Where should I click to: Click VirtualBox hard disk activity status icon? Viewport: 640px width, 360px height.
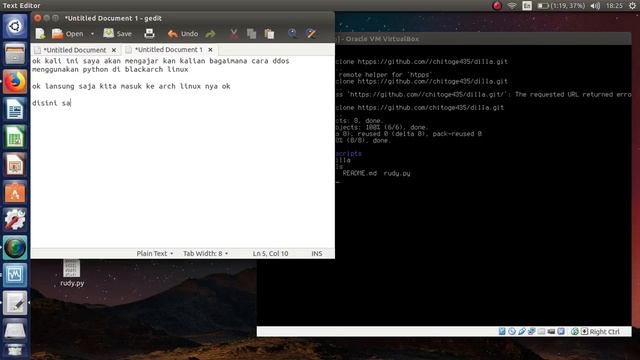(x=502, y=331)
